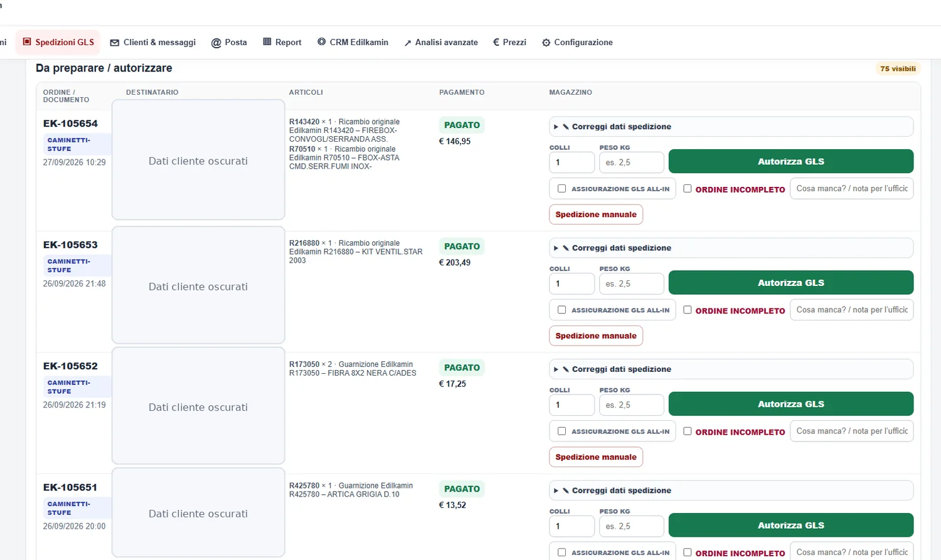Expand Correggi dati spedizione for EK-105651

click(731, 491)
